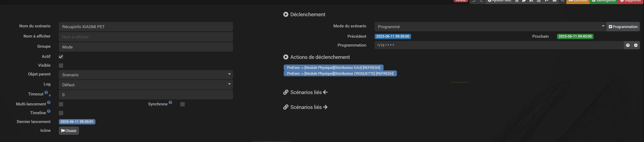Click the Distributeur CROQUETTE REFRESH action label
Image resolution: width=644 pixels, height=142 pixels.
coord(340,74)
